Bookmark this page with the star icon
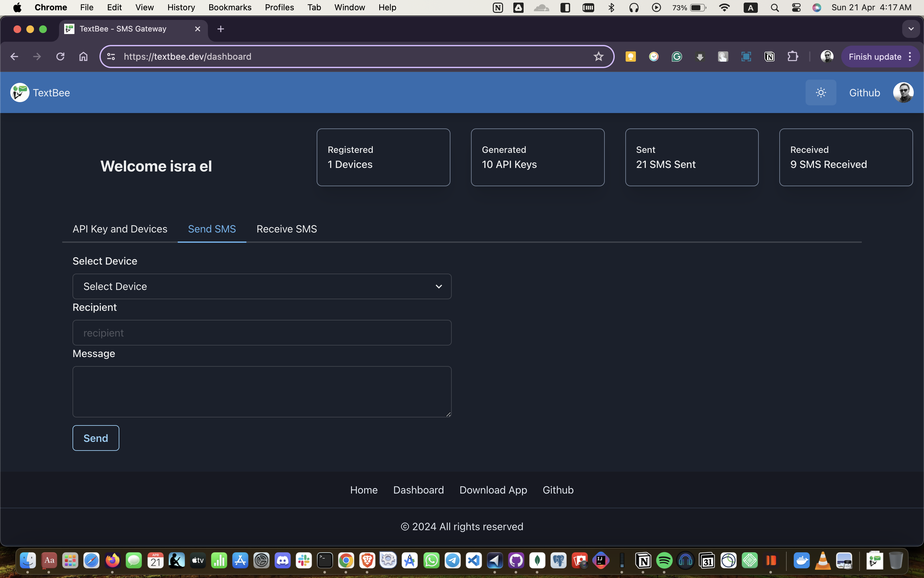924x578 pixels. (x=598, y=57)
